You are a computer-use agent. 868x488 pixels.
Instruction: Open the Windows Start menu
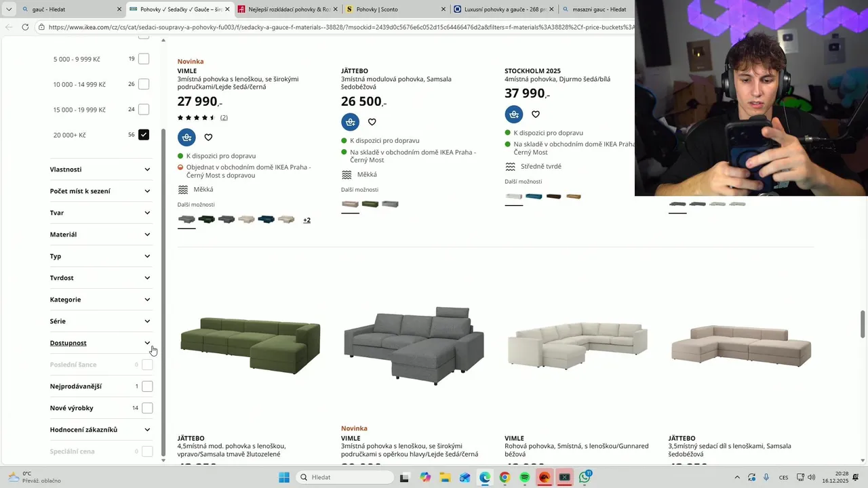click(284, 477)
